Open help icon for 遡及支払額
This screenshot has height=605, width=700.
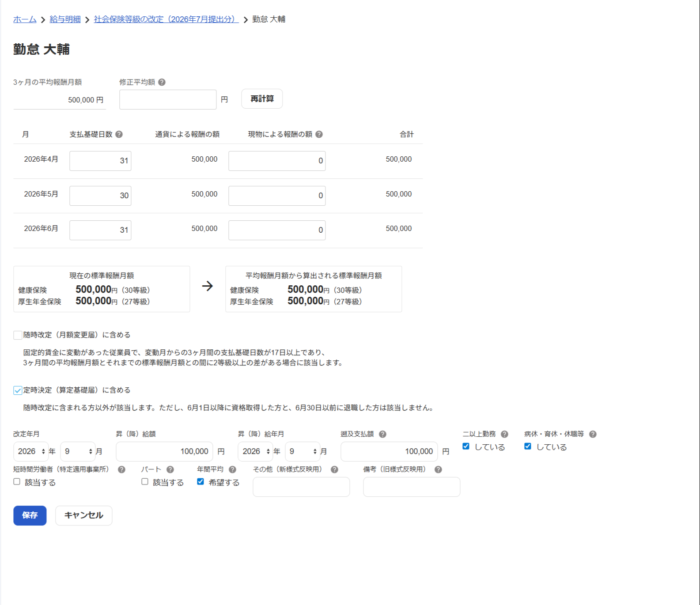[382, 434]
